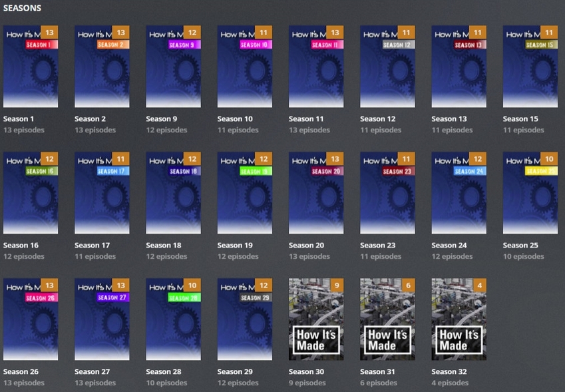
Task: Click the Season 29 title link
Action: (x=235, y=372)
